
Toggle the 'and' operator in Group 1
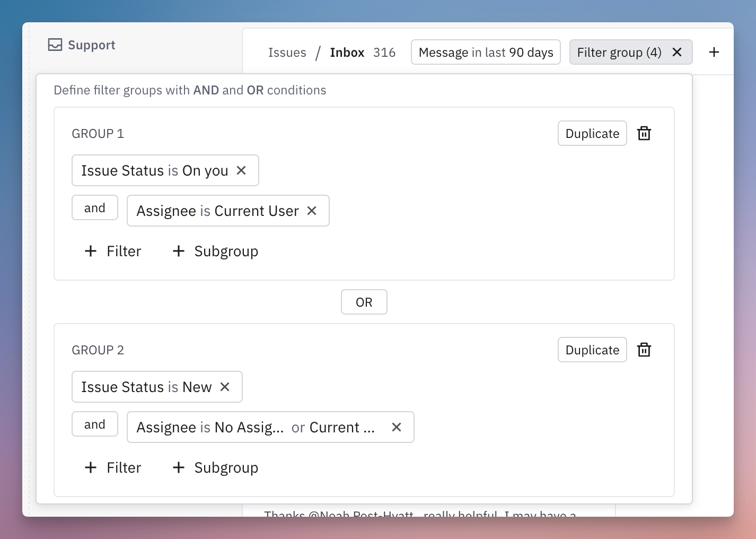point(95,207)
